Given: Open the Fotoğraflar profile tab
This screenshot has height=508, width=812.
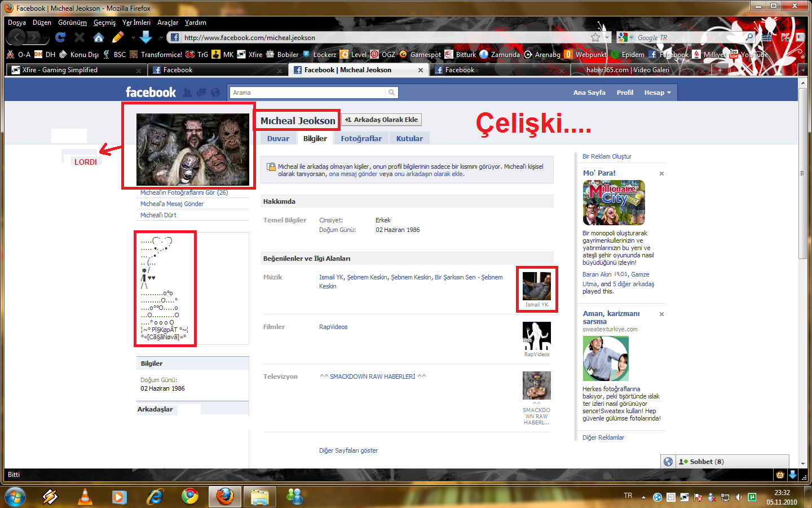Looking at the screenshot, I should 361,138.
